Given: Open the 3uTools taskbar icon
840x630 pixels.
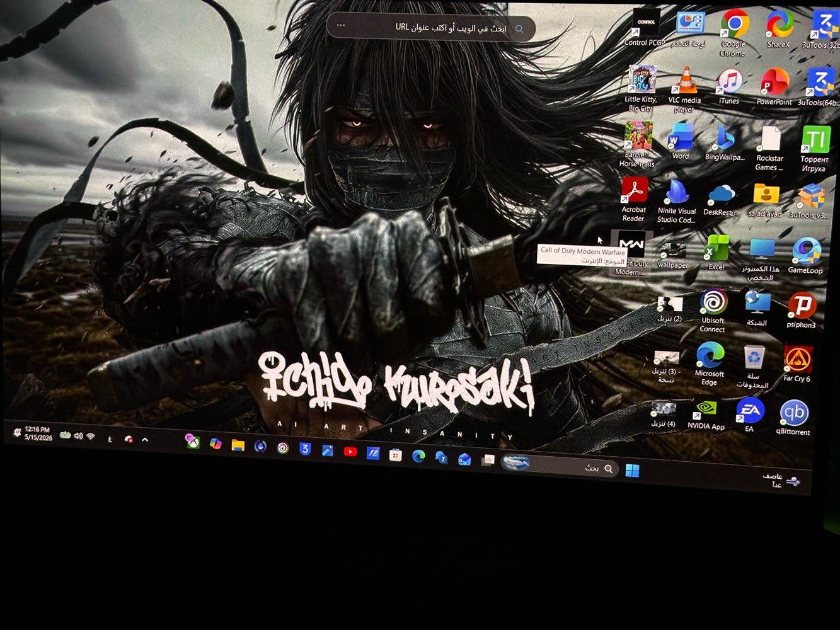Looking at the screenshot, I should [x=305, y=449].
